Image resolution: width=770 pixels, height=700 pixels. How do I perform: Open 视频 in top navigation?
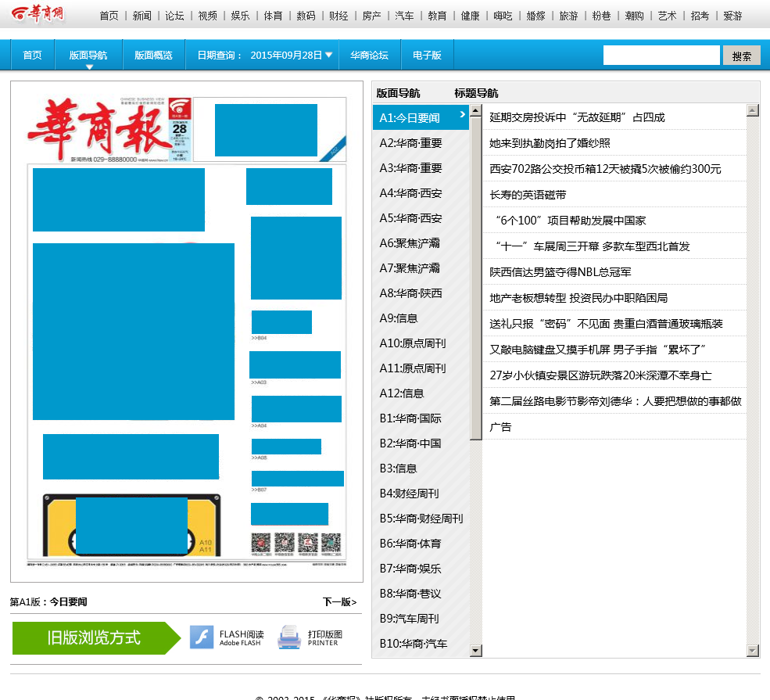click(207, 16)
